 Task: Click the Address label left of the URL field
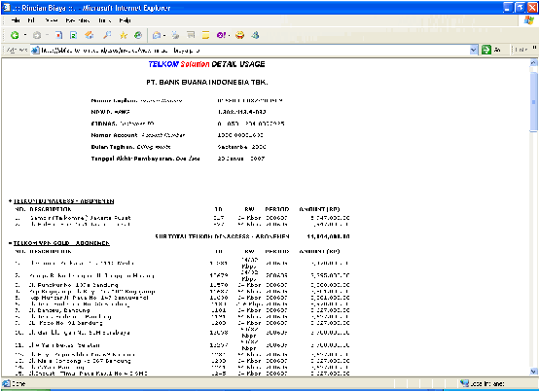click(x=17, y=51)
